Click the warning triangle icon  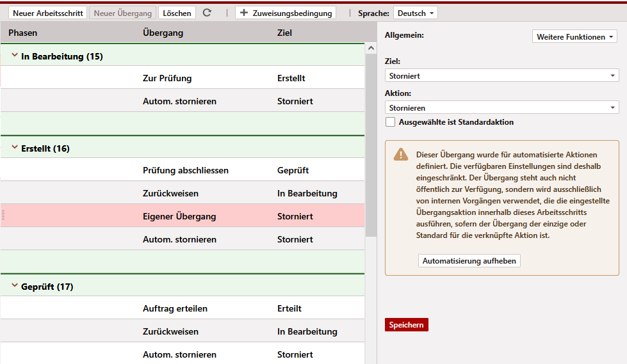[401, 154]
